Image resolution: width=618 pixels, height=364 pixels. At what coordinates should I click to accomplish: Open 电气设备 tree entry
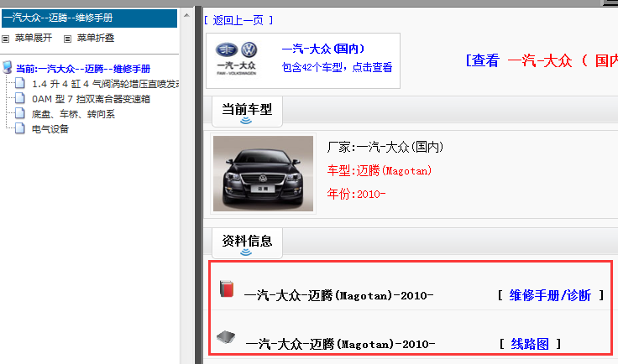pyautogui.click(x=50, y=129)
